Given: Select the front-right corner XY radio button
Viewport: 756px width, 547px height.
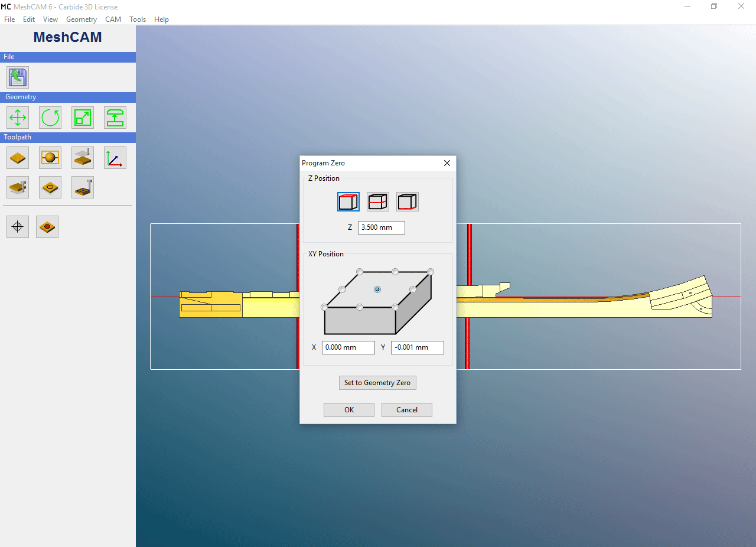Looking at the screenshot, I should (395, 307).
